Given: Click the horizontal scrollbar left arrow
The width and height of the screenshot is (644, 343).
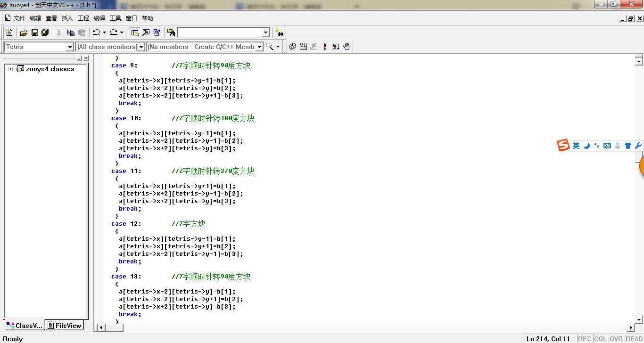Looking at the screenshot, I should [x=100, y=327].
